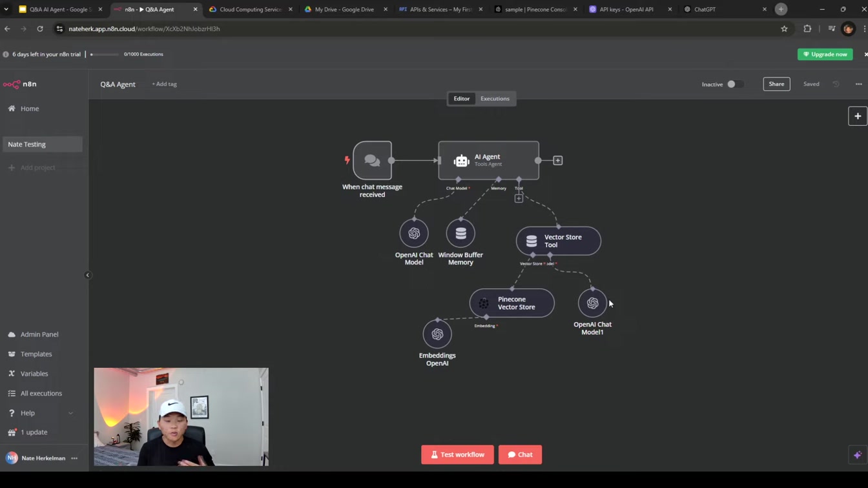
Task: Open workflow history icon
Action: point(836,84)
